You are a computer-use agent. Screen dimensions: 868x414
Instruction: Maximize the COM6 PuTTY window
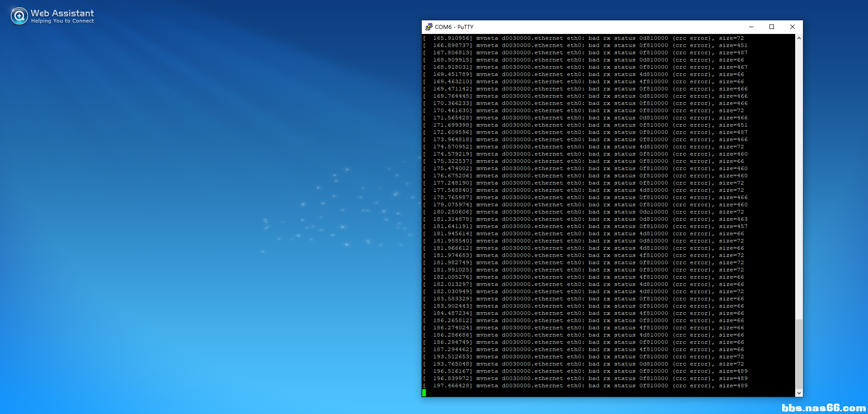point(772,27)
